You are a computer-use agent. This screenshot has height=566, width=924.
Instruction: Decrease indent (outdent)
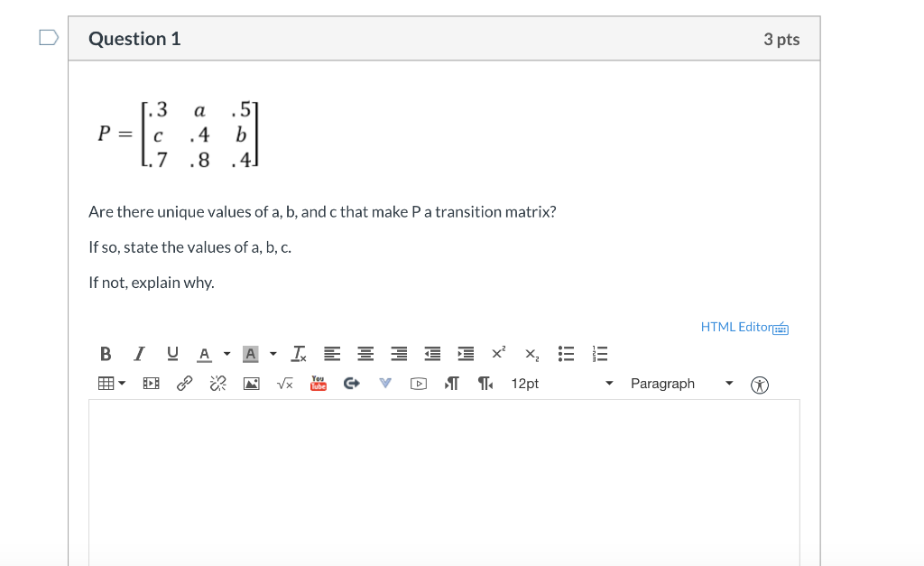coord(432,354)
